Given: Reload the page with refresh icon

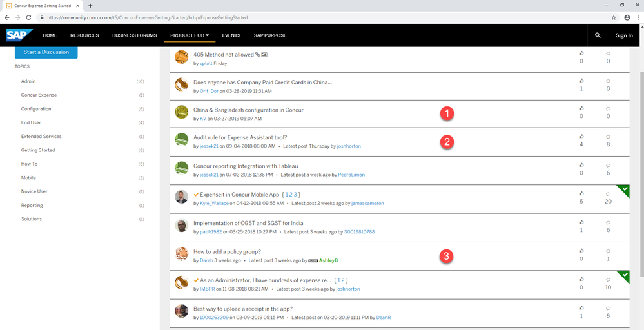Looking at the screenshot, I should [x=28, y=17].
